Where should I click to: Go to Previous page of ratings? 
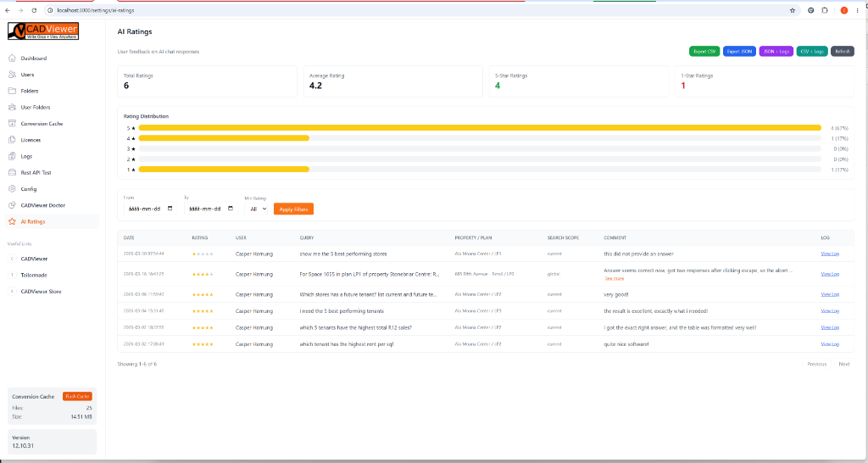pos(816,364)
